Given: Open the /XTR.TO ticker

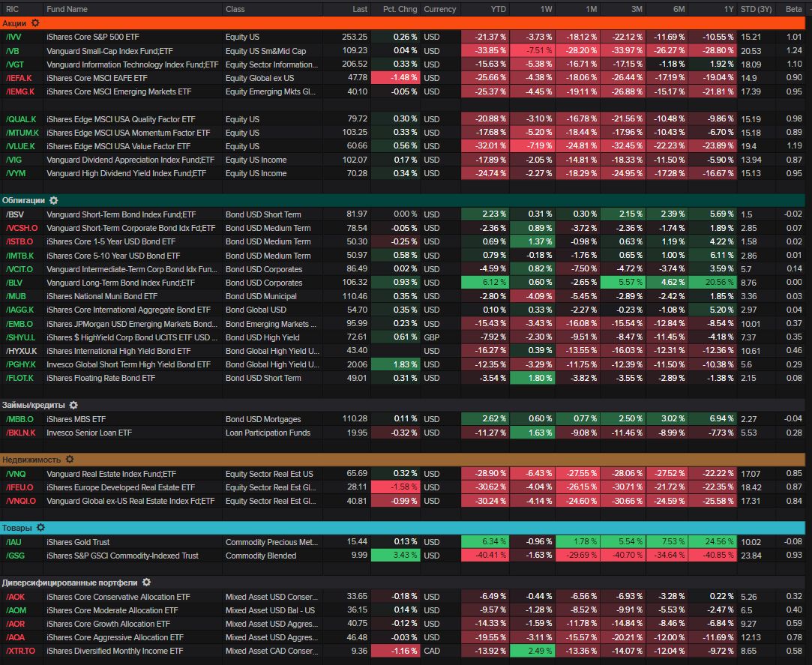Looking at the screenshot, I should click(21, 651).
